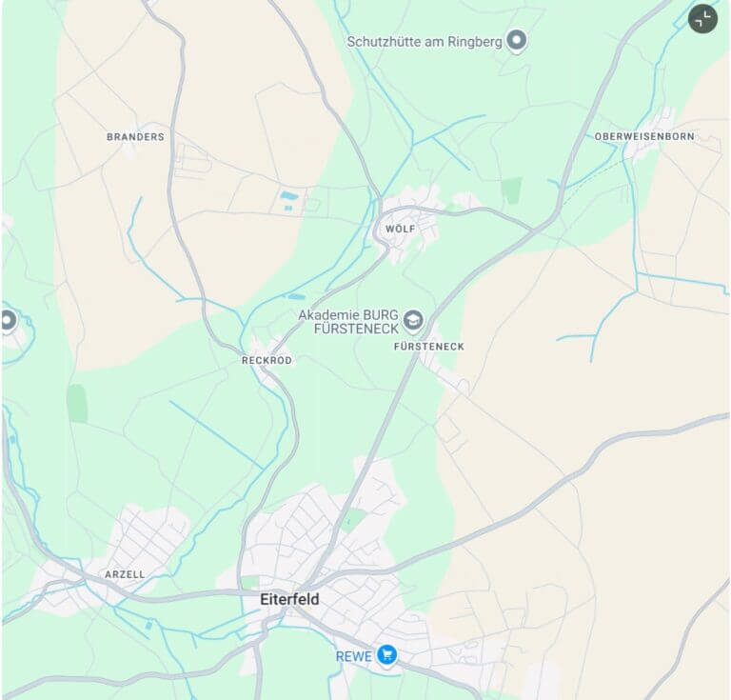Select the partially visible pin at left edge
The image size is (731, 700).
click(x=9, y=322)
